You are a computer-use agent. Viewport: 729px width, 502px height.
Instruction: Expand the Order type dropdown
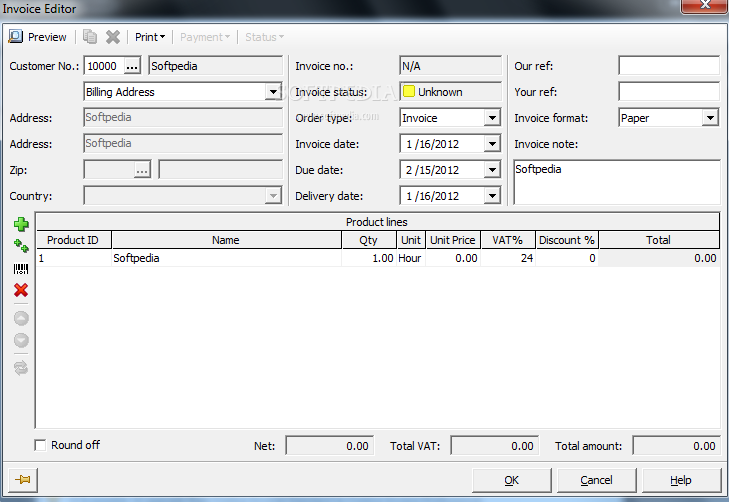coord(492,118)
